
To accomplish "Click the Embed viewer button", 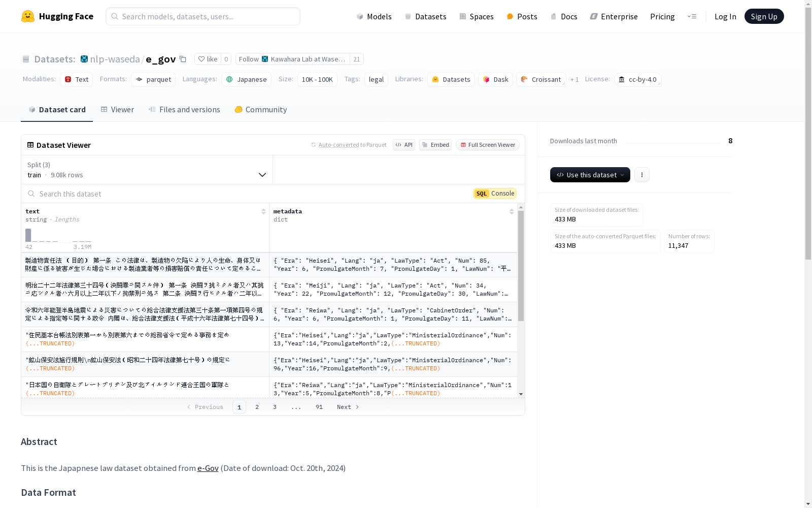I will pos(435,145).
